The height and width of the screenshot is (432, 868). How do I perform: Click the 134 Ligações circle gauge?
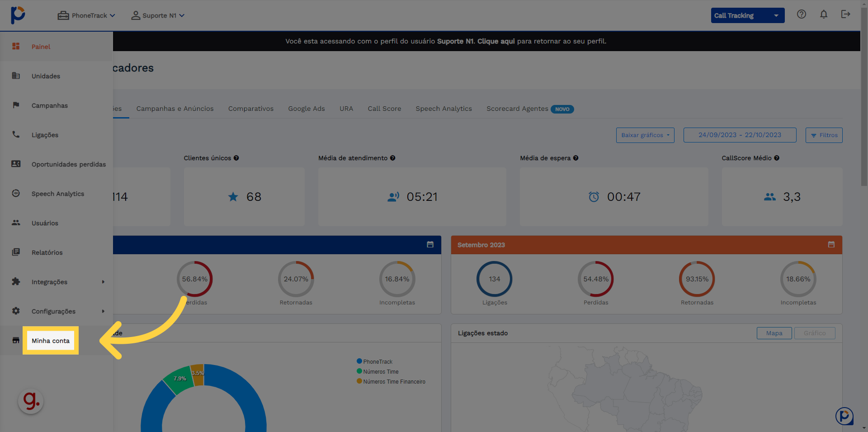coord(495,279)
